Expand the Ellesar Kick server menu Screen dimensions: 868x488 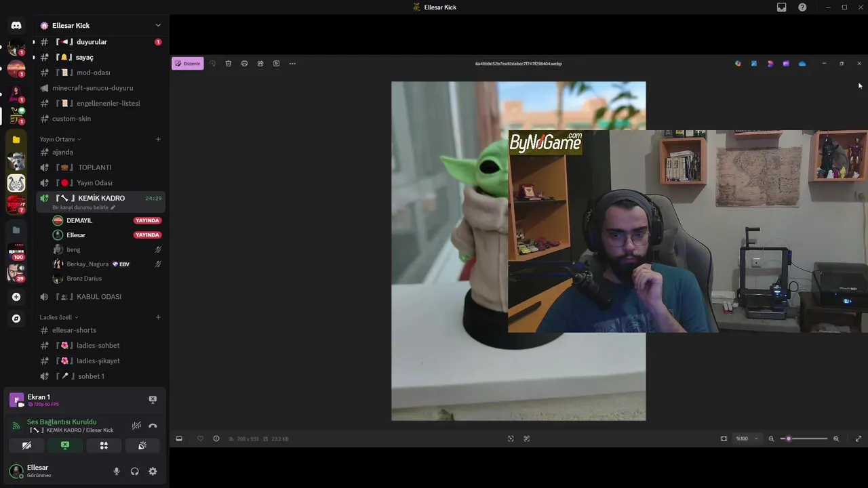[x=158, y=26]
